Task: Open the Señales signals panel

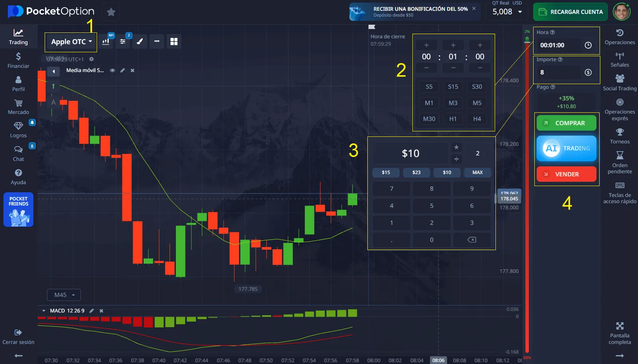Action: pyautogui.click(x=619, y=60)
